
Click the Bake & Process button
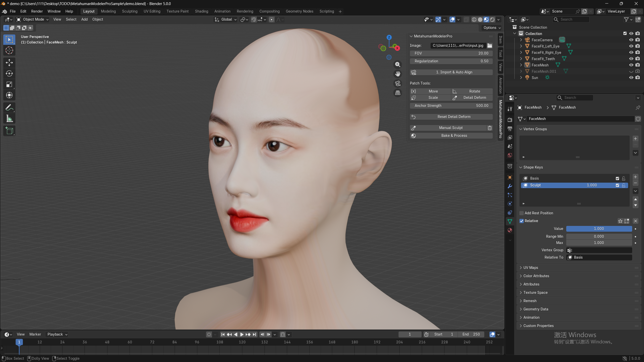(454, 136)
